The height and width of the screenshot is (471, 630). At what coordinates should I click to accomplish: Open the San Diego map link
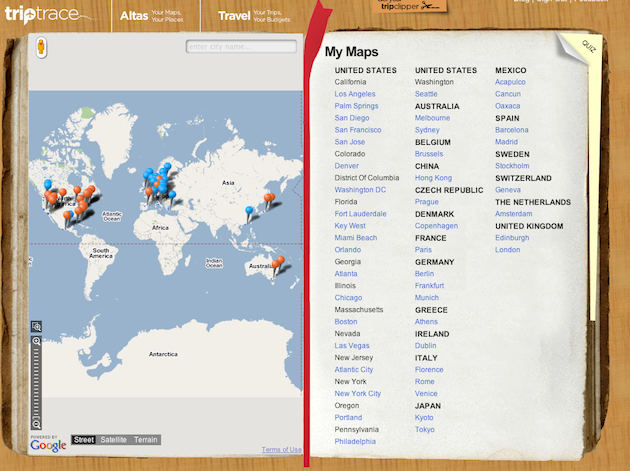352,118
